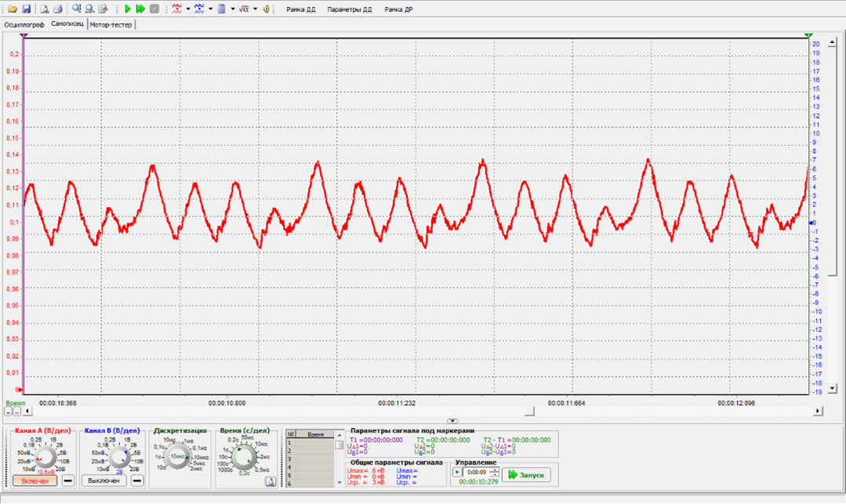846x504 pixels.
Task: Click the square-root math function icon
Action: tap(244, 9)
